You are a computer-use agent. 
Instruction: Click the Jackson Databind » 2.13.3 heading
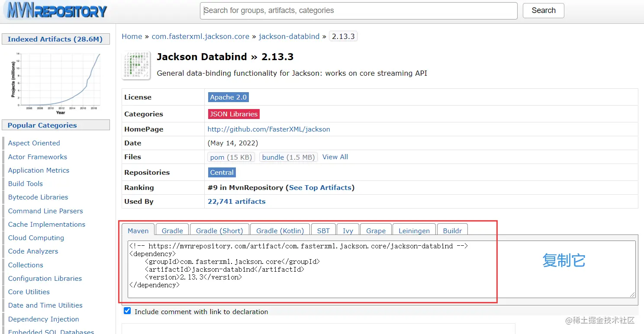coord(225,57)
